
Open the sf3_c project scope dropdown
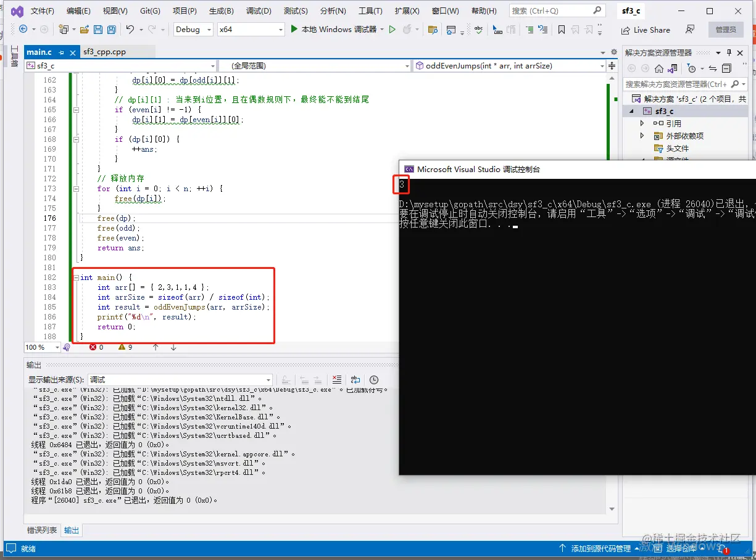pos(122,65)
